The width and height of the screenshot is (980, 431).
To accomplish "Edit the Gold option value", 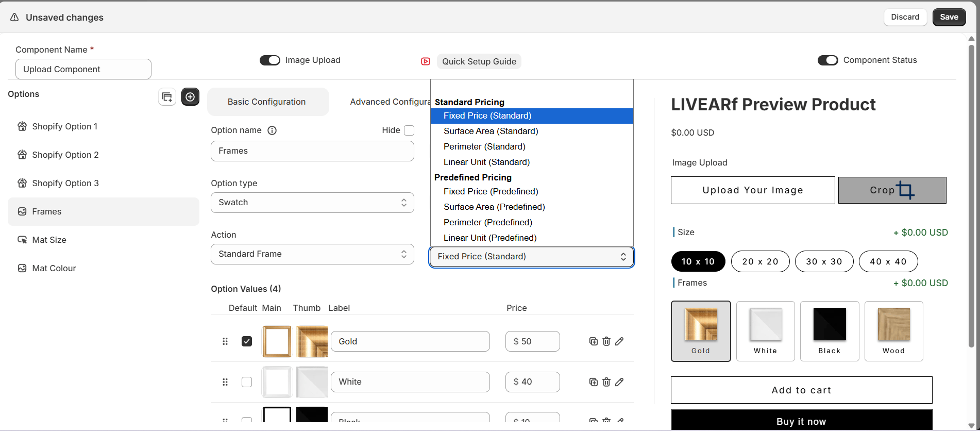I will pyautogui.click(x=619, y=341).
